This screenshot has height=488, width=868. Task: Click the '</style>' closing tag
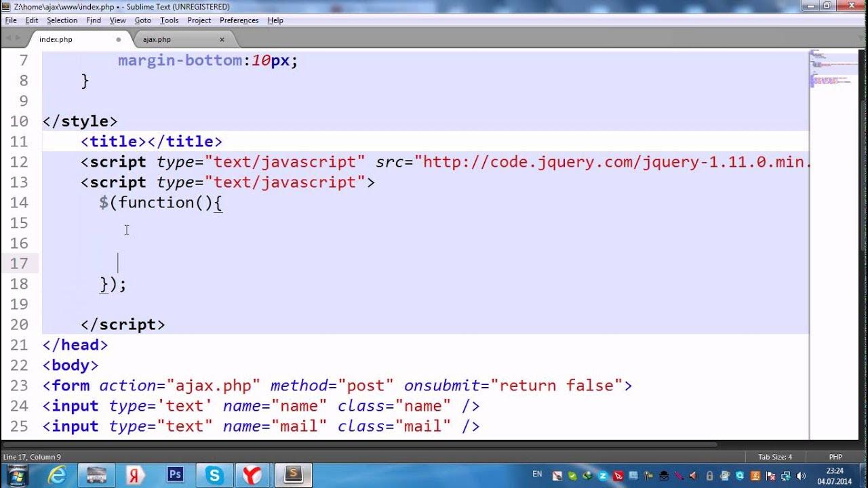click(80, 121)
